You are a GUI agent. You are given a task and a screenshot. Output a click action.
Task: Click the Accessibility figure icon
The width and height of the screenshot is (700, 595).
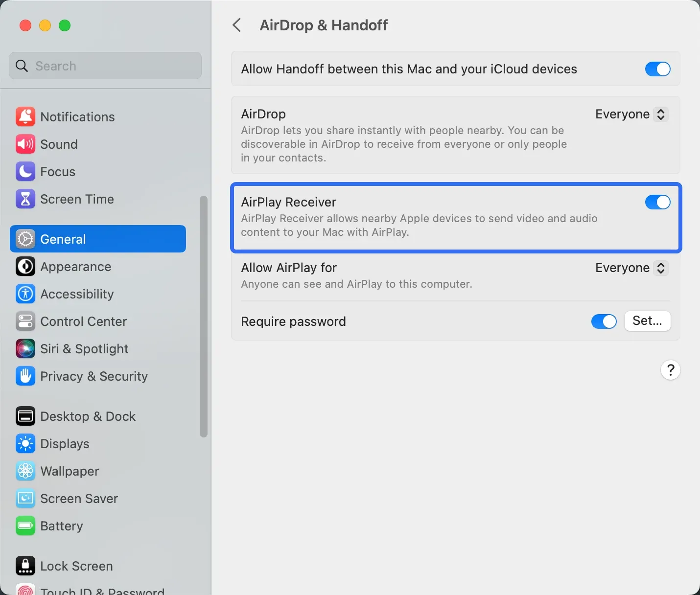coord(25,294)
